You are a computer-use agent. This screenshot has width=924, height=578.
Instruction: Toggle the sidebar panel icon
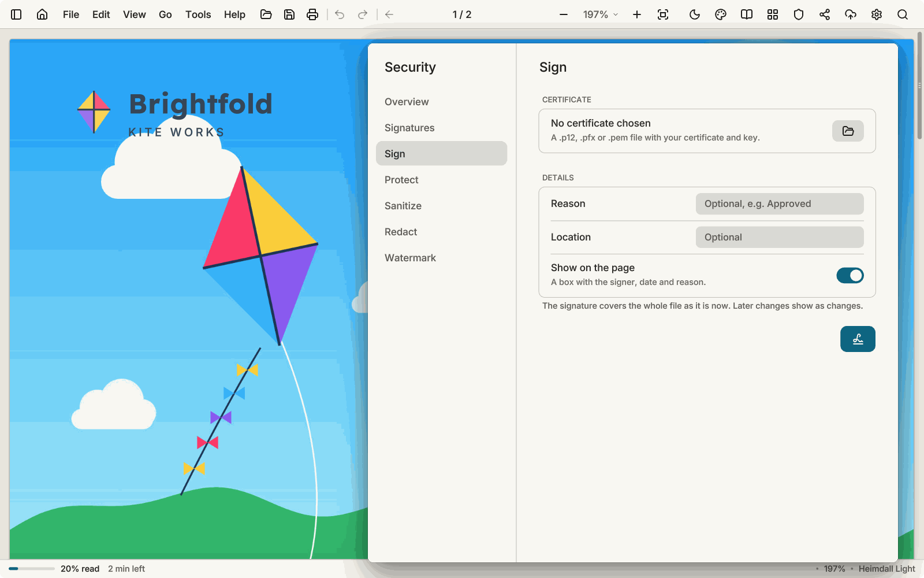pyautogui.click(x=16, y=14)
